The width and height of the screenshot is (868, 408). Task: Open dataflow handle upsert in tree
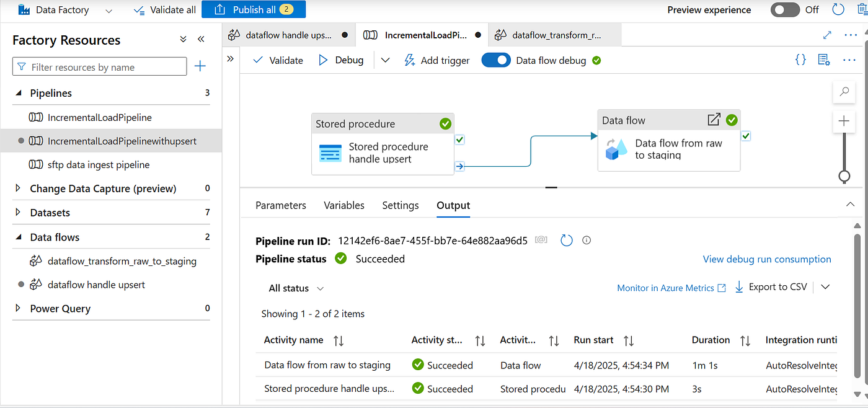pyautogui.click(x=96, y=285)
